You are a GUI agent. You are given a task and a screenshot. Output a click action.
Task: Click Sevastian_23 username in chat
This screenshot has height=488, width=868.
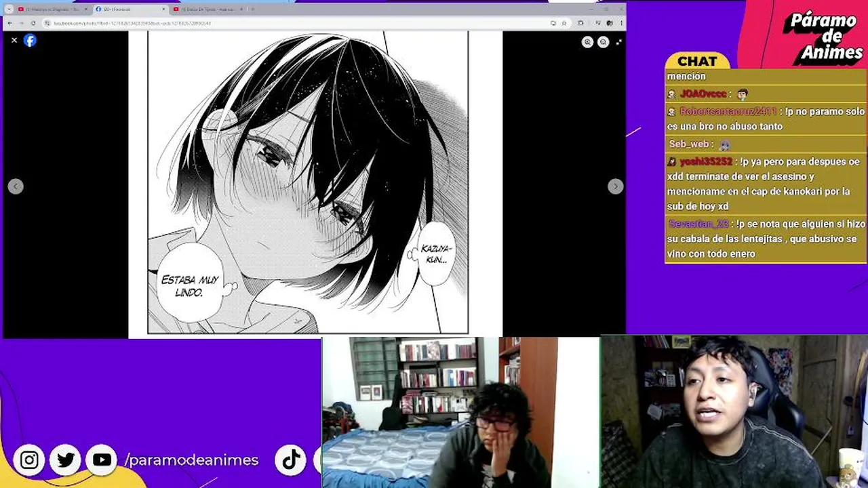[698, 224]
